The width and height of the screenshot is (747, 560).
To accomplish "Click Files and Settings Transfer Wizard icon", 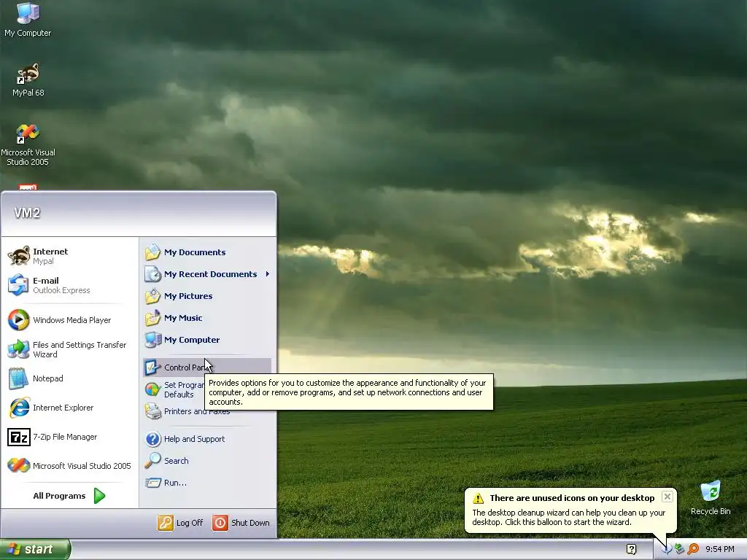I will pos(18,349).
